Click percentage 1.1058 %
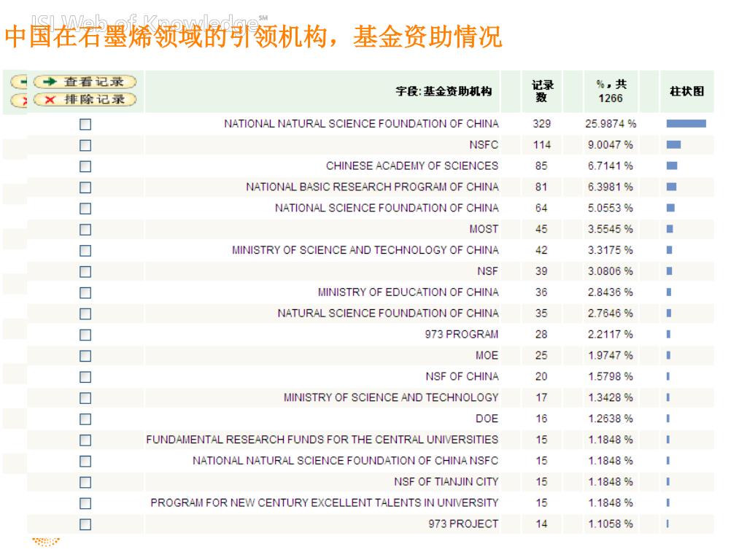 pos(611,524)
